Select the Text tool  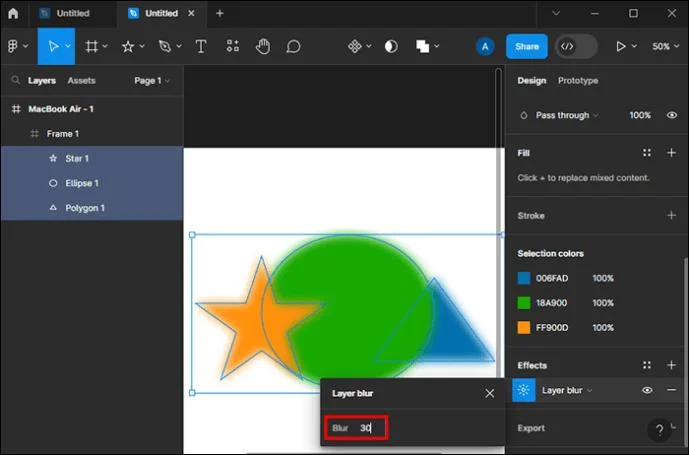(x=201, y=46)
